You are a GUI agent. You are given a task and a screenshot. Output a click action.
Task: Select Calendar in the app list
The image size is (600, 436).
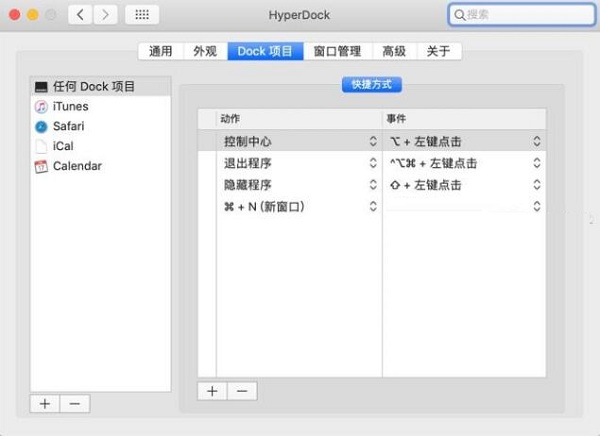[101, 166]
